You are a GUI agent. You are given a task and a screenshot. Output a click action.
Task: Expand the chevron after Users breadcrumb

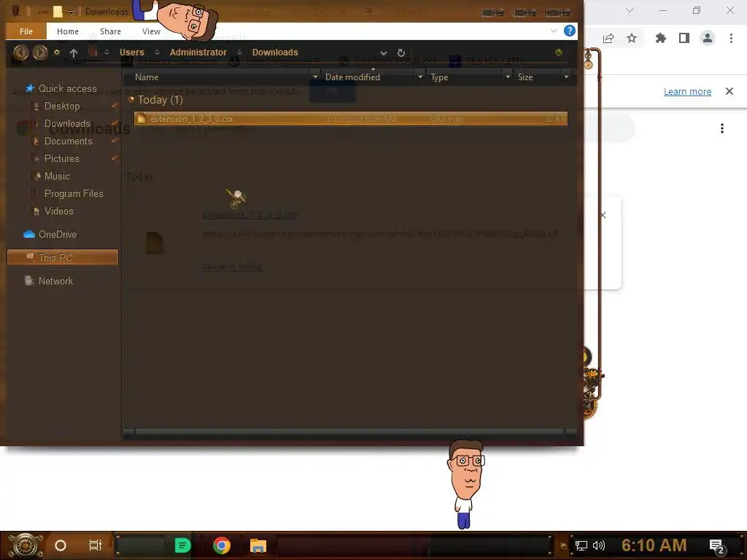[x=158, y=52]
